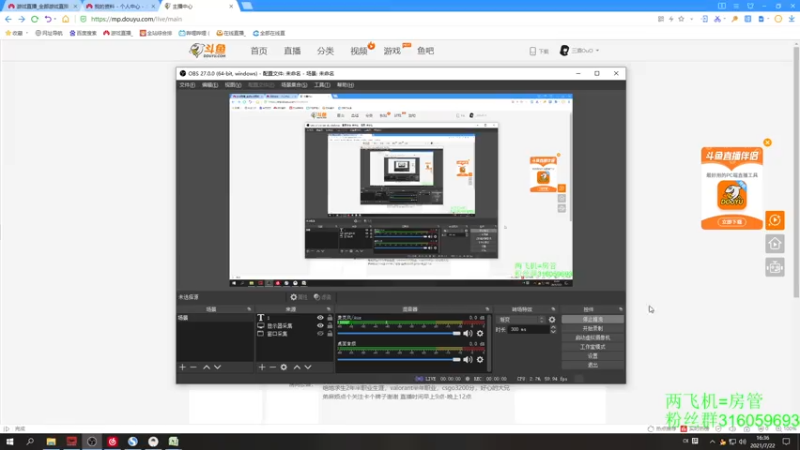Mute the microphone/Aux channel speaker icon
This screenshot has height=450, width=800.
467,333
